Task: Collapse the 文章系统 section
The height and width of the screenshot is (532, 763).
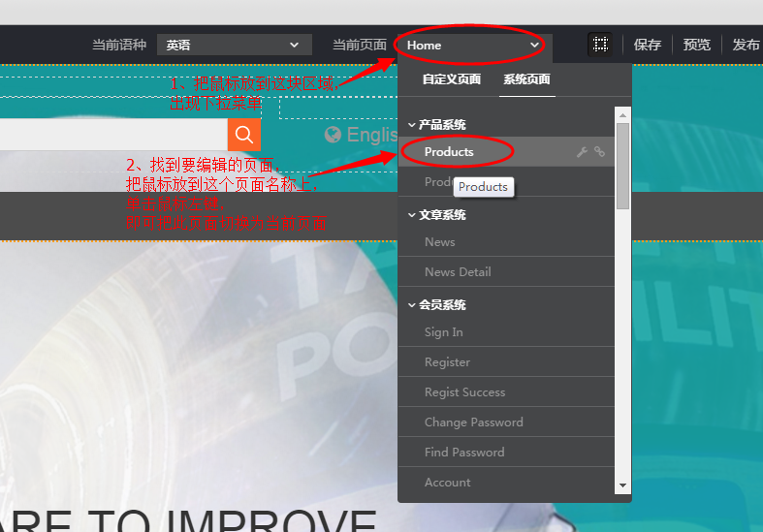Action: [x=437, y=215]
